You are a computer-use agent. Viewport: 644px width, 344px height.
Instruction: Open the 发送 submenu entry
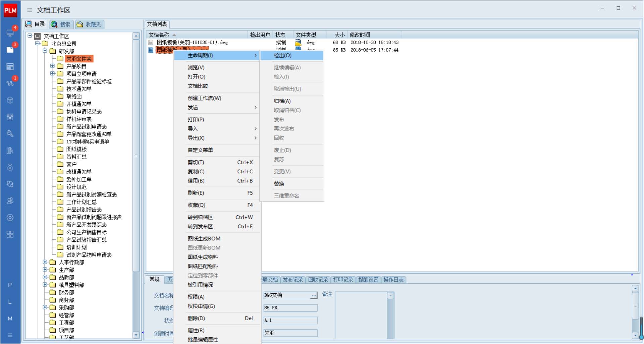193,107
